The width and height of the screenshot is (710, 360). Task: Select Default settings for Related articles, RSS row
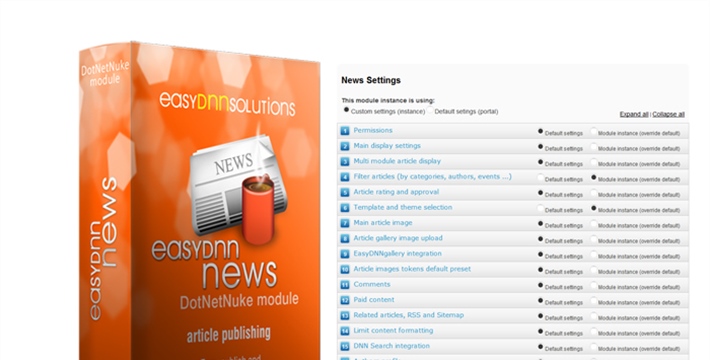pos(540,316)
